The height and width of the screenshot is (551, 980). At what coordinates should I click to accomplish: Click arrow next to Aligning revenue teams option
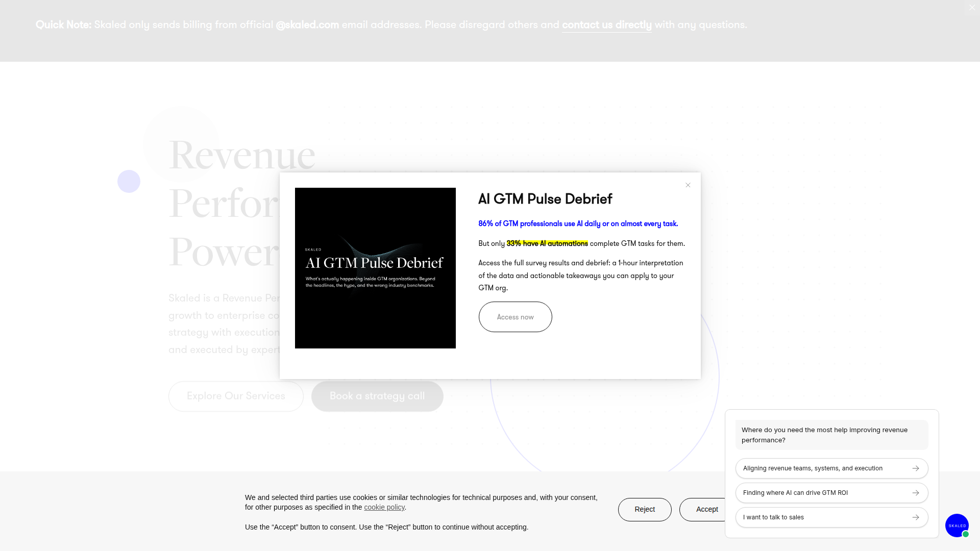pyautogui.click(x=916, y=468)
